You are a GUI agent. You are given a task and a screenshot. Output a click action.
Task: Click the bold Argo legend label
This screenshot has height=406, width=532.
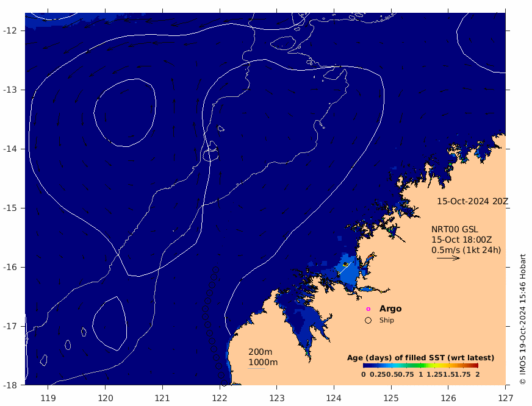[x=390, y=308]
